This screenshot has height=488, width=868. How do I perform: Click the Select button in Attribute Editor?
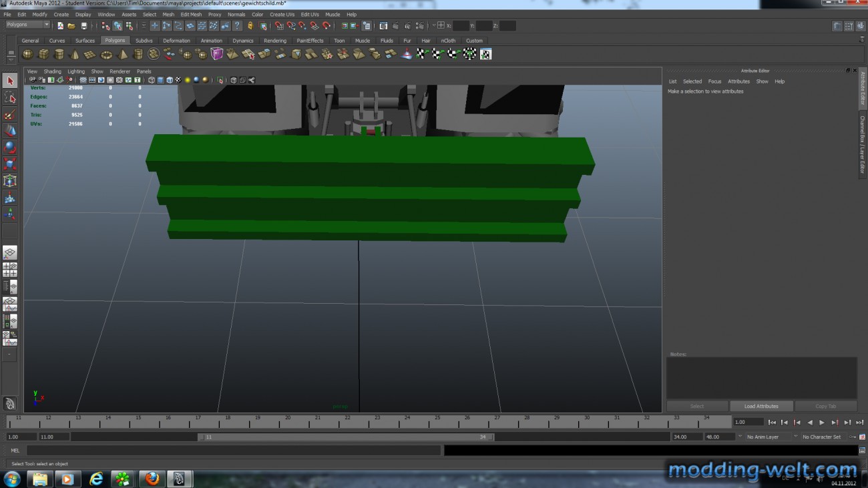(x=697, y=406)
